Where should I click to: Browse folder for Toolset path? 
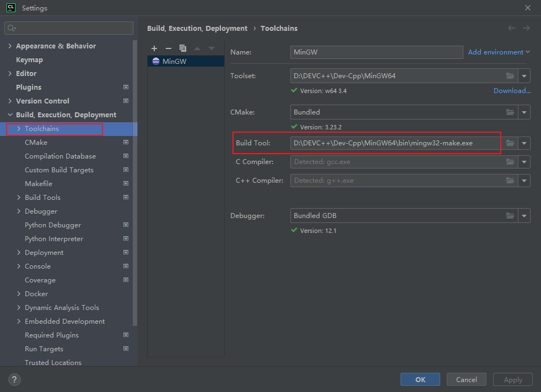[510, 76]
